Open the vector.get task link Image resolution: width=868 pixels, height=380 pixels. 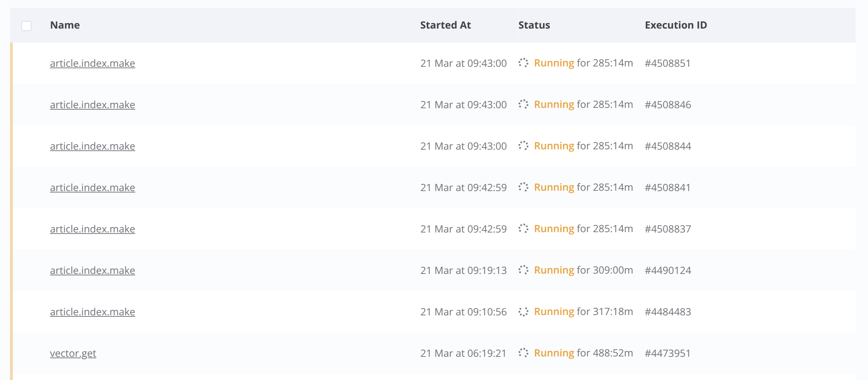(73, 353)
